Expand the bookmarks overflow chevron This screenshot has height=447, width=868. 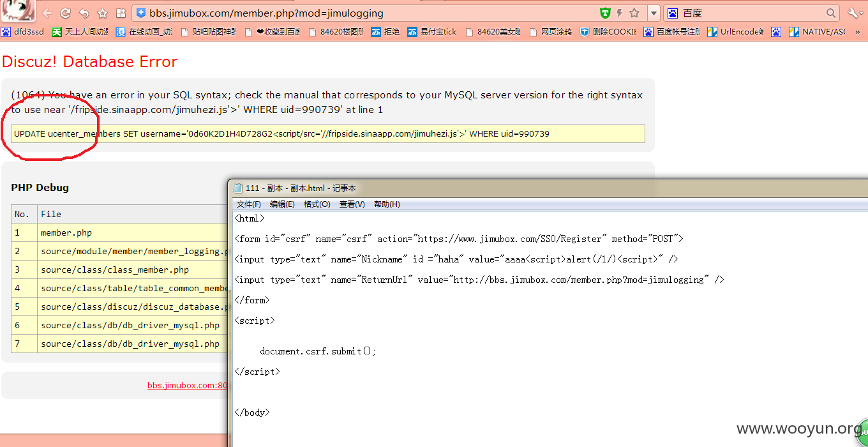858,31
